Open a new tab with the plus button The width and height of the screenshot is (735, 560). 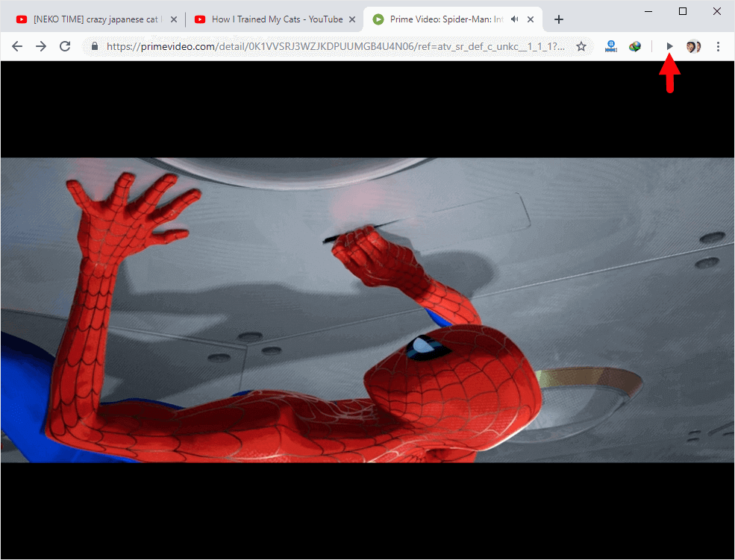click(558, 19)
